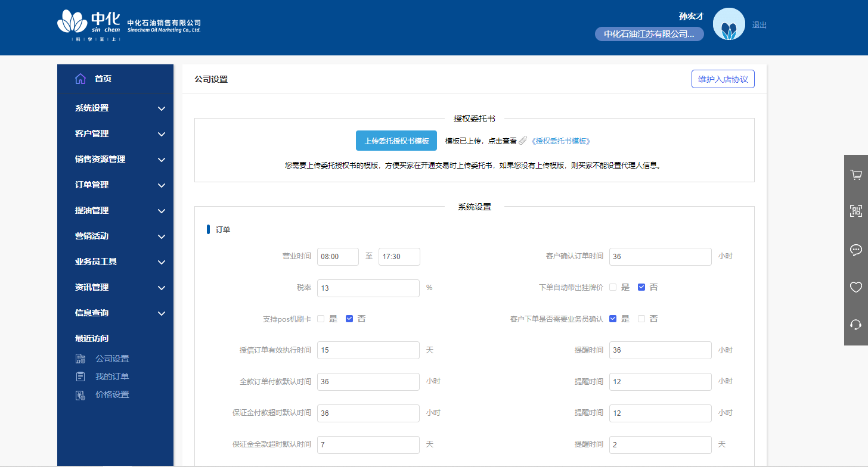Viewport: 868px width, 467px height.
Task: Expand the 系统设置 sidebar menu
Action: coord(119,108)
